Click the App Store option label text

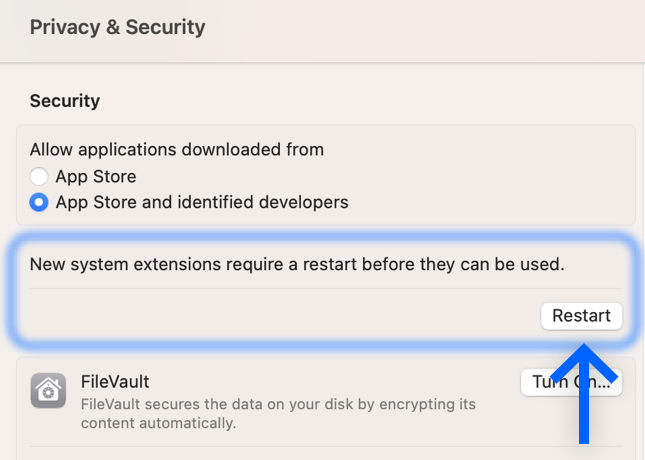tap(96, 177)
